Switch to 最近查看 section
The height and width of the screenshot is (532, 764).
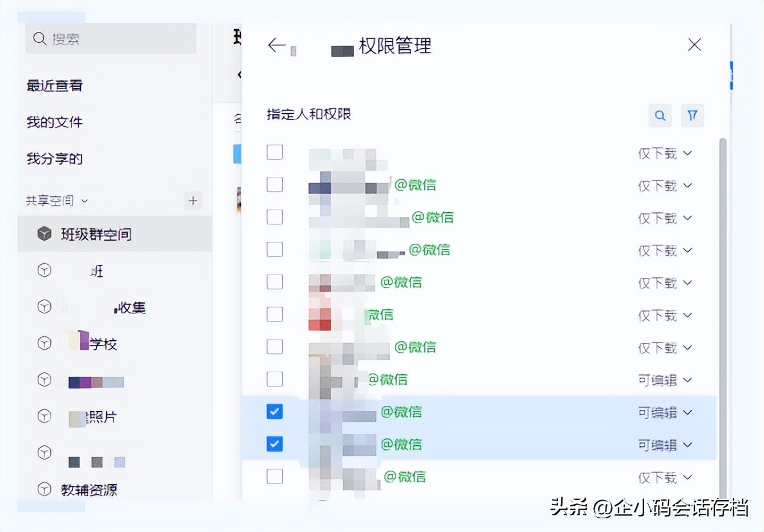tap(54, 85)
